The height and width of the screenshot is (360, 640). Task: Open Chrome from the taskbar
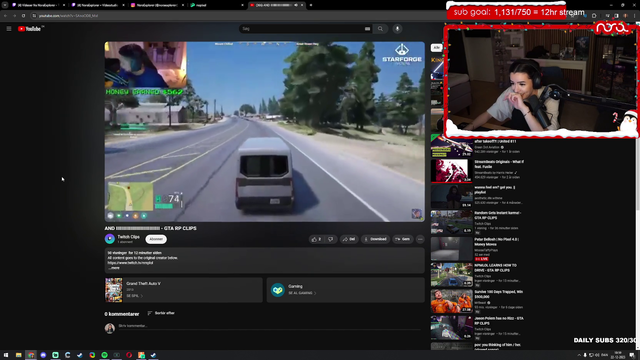pos(31,355)
